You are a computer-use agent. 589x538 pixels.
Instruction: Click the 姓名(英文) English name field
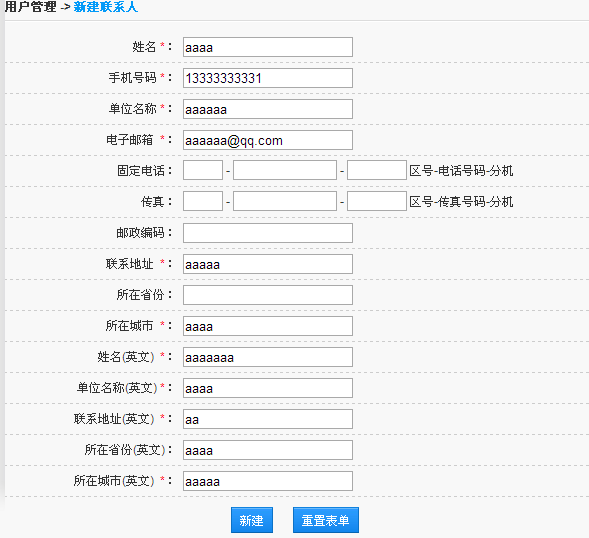point(268,357)
